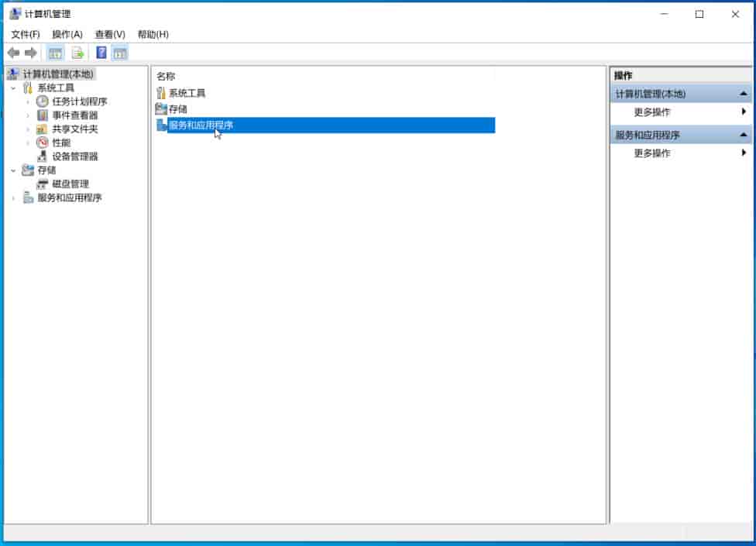Maximize the 计算机管理 window
The width and height of the screenshot is (756, 546).
pyautogui.click(x=699, y=14)
